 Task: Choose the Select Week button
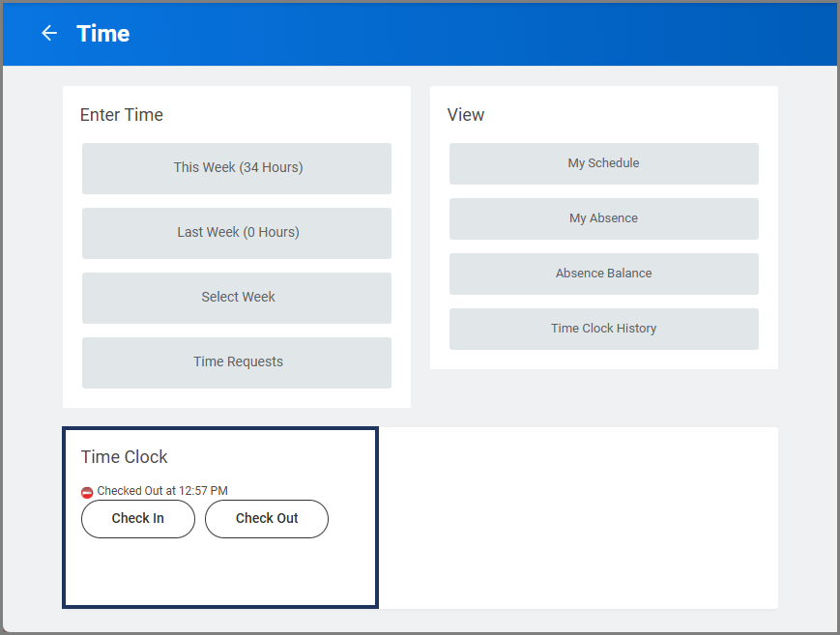click(237, 298)
